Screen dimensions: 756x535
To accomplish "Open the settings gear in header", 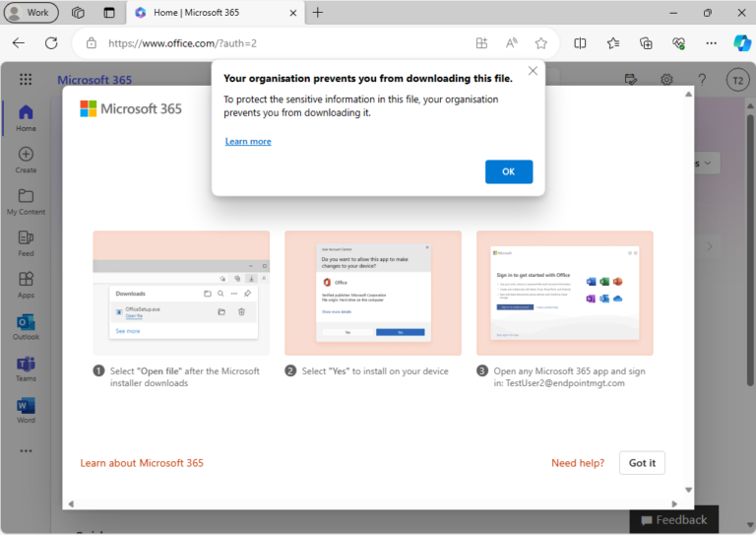I will [666, 79].
